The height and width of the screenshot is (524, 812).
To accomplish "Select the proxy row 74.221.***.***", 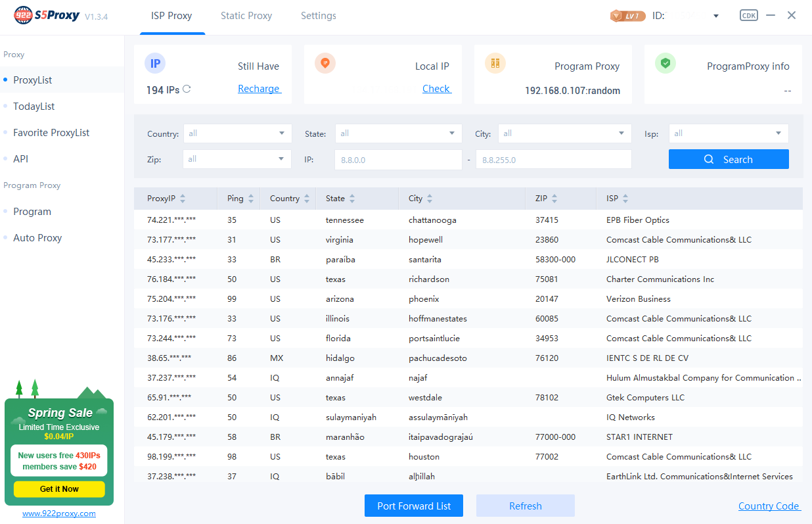I will (x=468, y=220).
